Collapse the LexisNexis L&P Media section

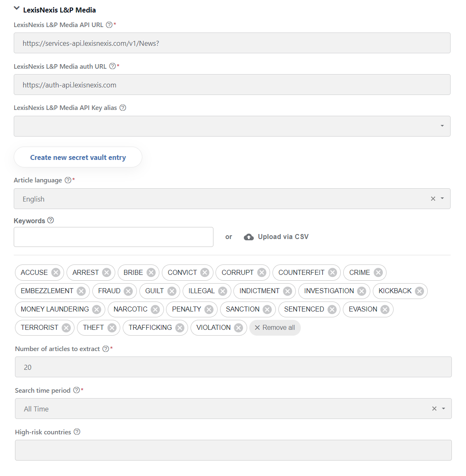[x=17, y=8]
